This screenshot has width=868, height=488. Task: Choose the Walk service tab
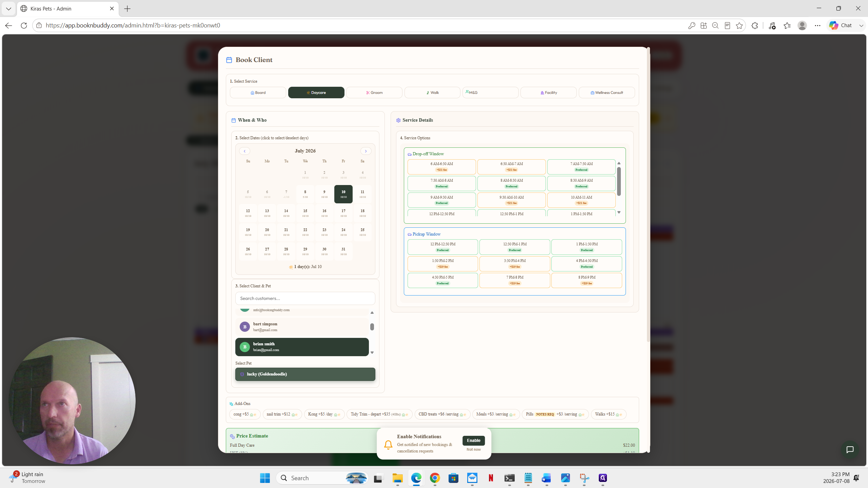[432, 93]
